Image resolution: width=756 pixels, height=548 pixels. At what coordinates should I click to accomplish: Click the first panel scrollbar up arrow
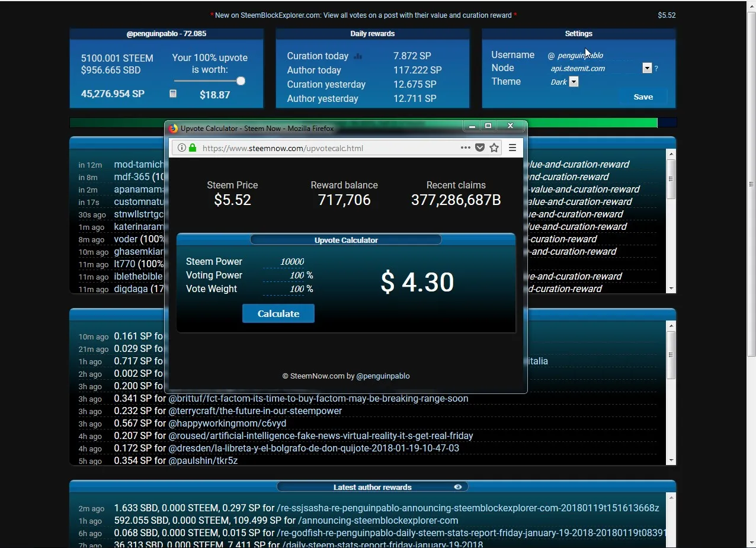(x=671, y=154)
